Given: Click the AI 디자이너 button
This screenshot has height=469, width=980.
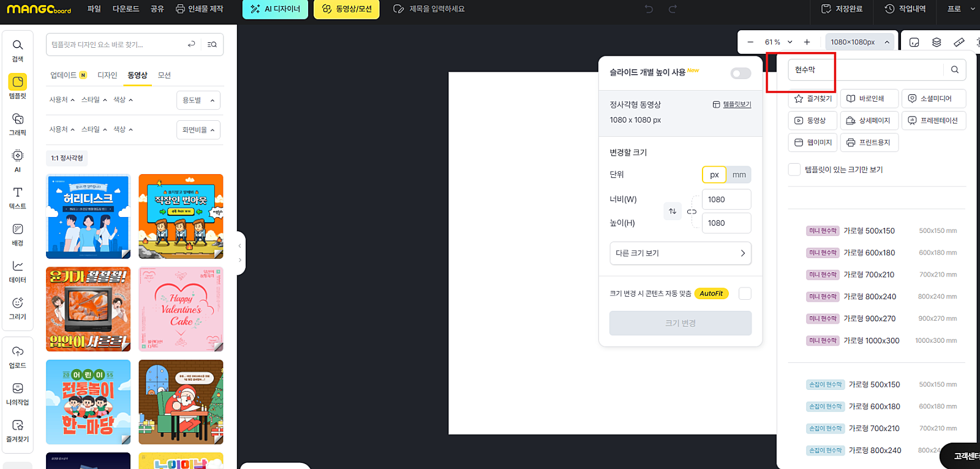Looking at the screenshot, I should click(x=276, y=9).
